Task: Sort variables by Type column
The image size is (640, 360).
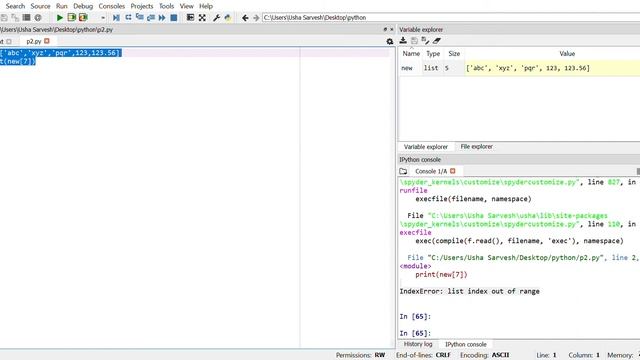Action: (433, 53)
